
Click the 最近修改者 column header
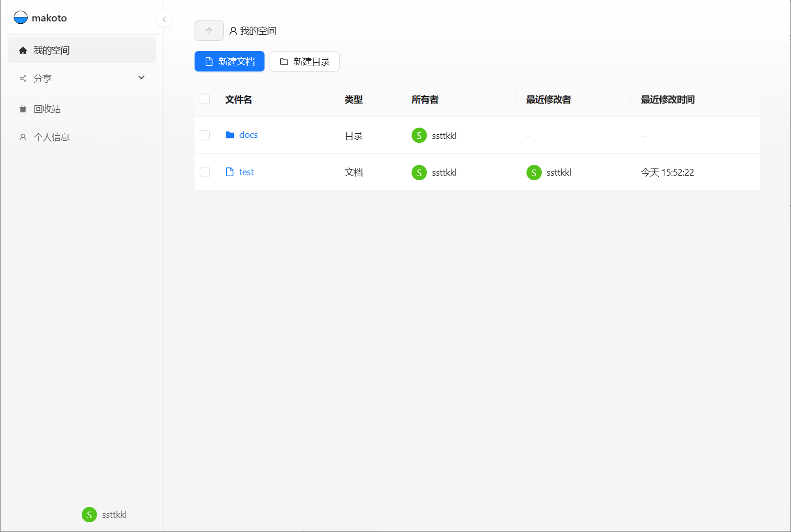(x=548, y=100)
